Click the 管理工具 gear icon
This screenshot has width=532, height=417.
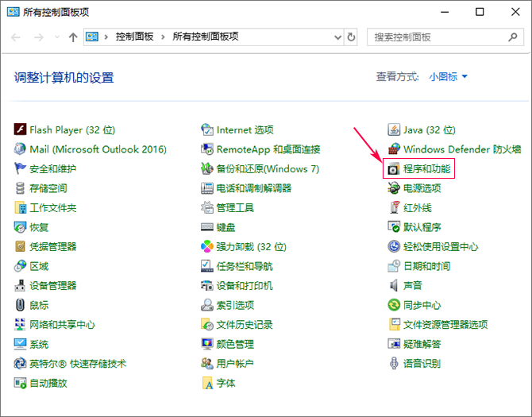(207, 207)
